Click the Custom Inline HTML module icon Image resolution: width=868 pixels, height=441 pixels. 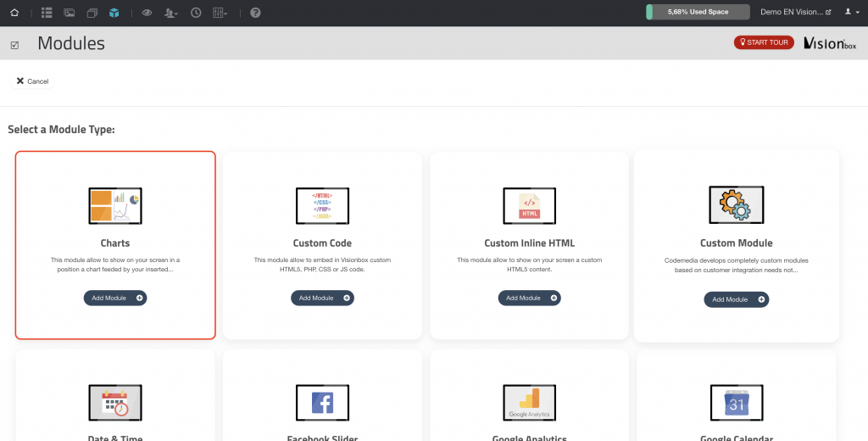coord(529,205)
